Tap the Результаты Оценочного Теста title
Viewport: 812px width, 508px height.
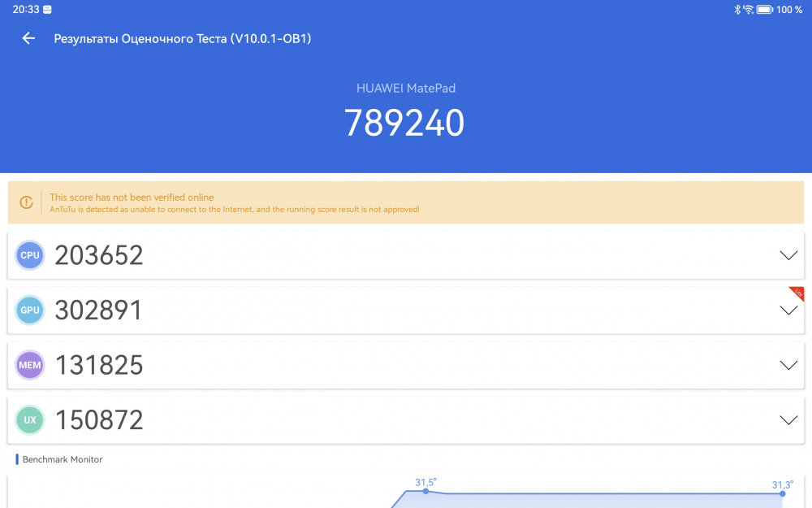pos(182,39)
